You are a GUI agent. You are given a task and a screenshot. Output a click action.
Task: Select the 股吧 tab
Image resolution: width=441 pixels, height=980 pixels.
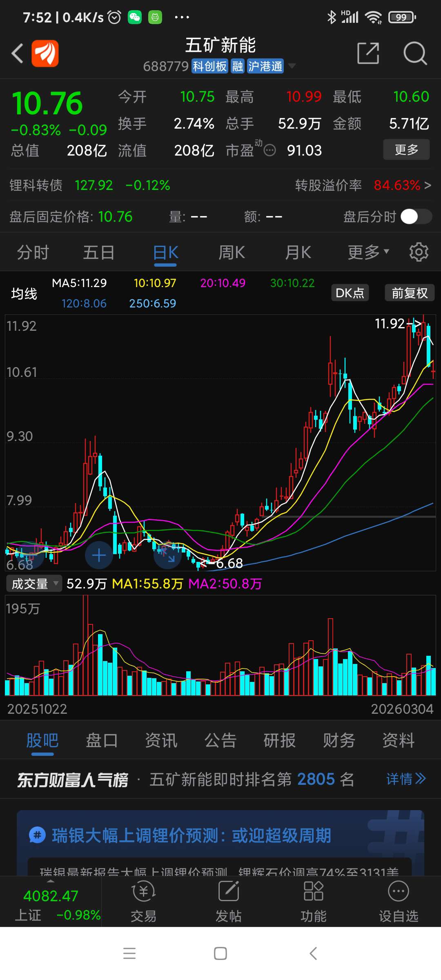tap(42, 740)
